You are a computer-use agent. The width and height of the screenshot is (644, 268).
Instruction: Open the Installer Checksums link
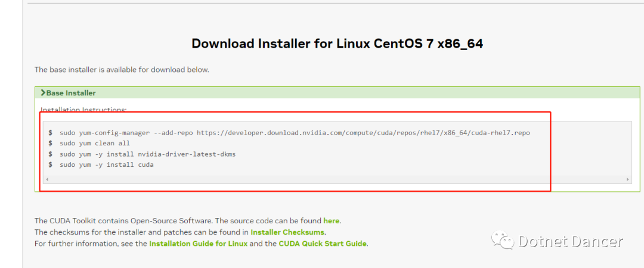[287, 232]
